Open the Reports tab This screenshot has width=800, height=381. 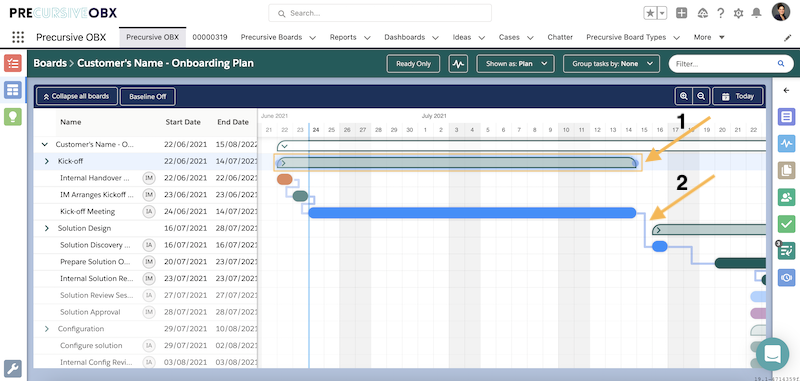[343, 37]
